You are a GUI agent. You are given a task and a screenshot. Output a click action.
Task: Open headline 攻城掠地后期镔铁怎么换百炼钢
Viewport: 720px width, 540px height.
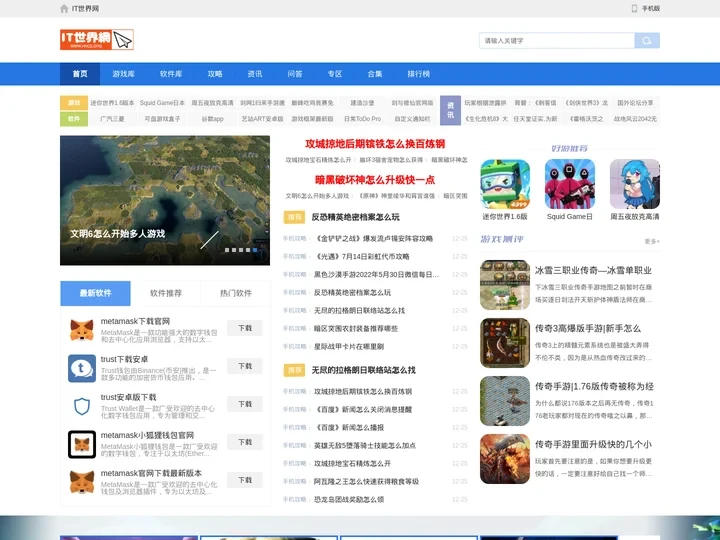click(375, 144)
